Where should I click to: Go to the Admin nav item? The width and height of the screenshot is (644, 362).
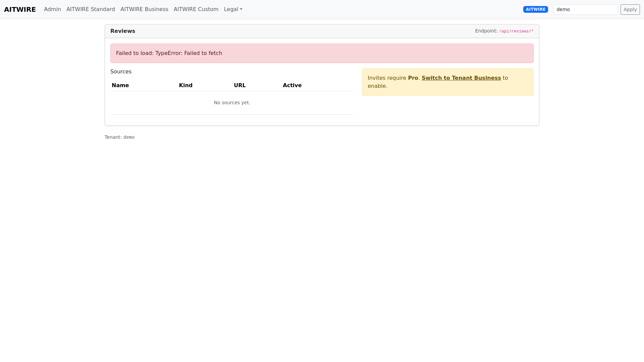(x=52, y=9)
